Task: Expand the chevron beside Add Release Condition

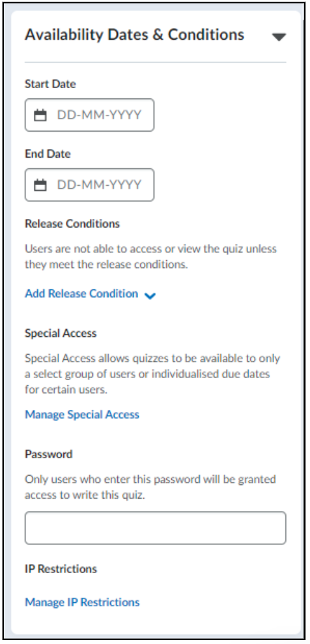Action: pos(150,295)
